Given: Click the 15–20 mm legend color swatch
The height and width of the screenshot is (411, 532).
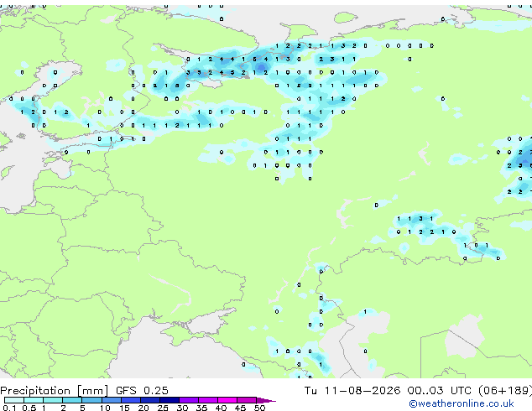Looking at the screenshot, I should 131,400.
